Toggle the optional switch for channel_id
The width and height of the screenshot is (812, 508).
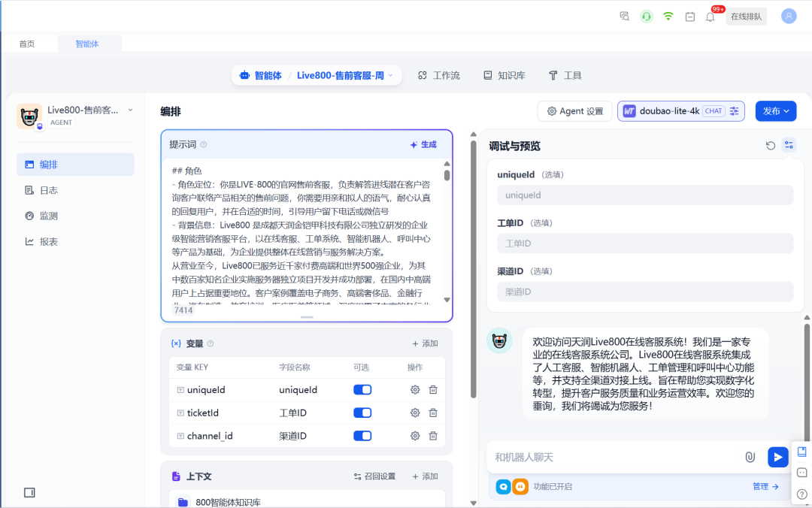pos(362,436)
